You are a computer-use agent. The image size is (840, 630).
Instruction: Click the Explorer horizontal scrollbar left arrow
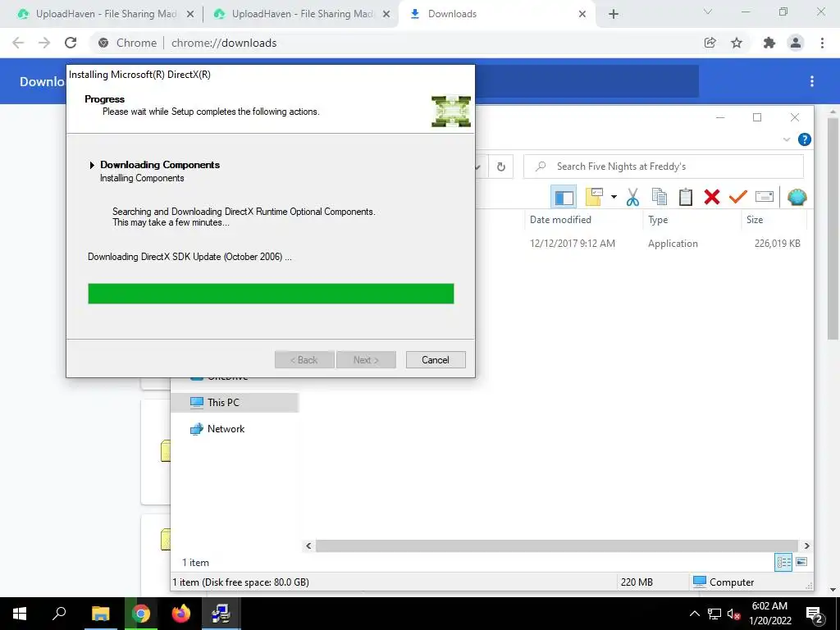coord(308,546)
